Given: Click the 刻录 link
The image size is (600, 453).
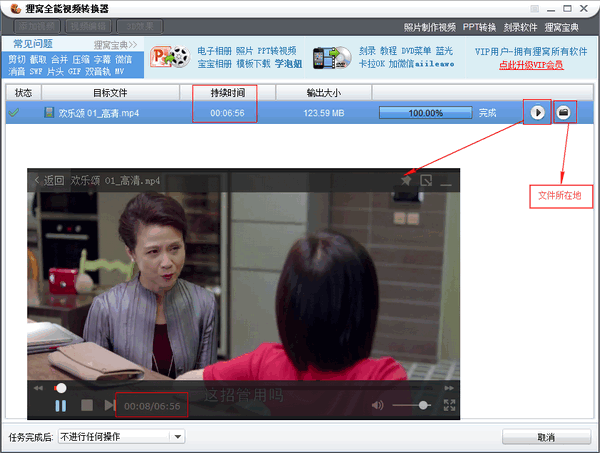Looking at the screenshot, I should 367,51.
